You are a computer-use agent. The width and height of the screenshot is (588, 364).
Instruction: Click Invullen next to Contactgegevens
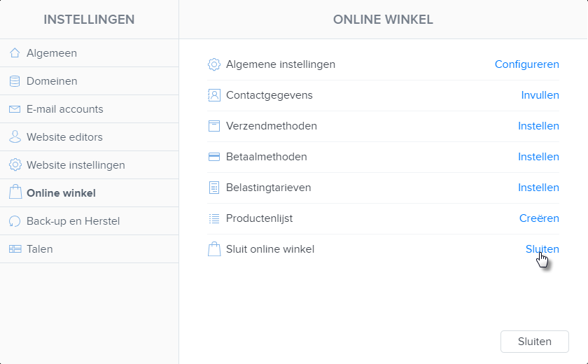pos(540,95)
